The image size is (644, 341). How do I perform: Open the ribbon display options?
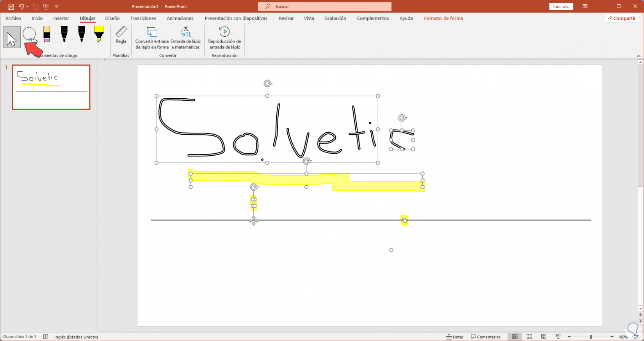(585, 7)
